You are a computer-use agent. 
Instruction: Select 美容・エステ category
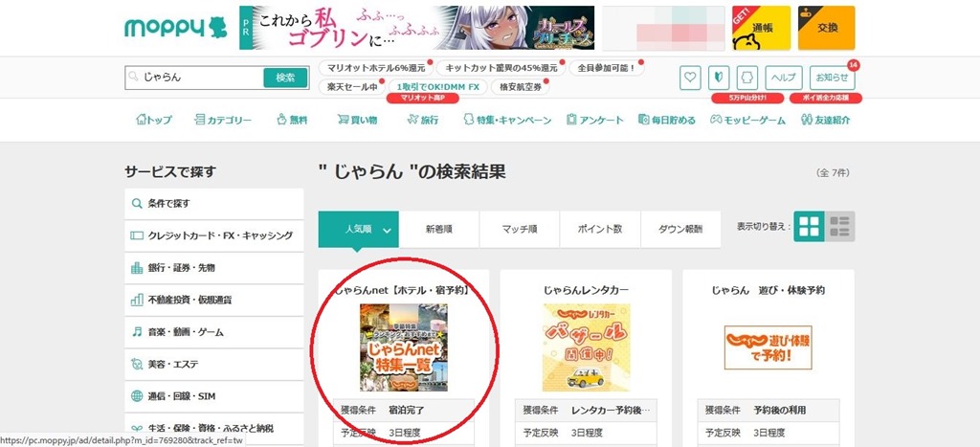[x=213, y=365]
